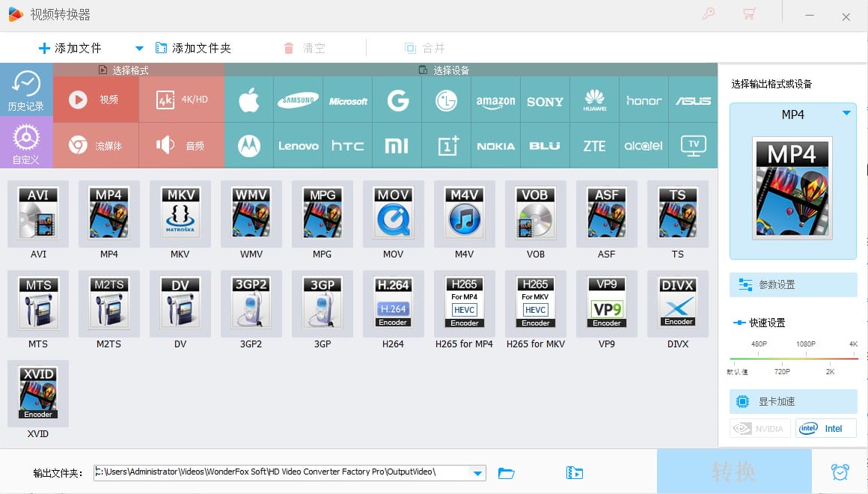Select the MPG format icon
Viewport: 868px width, 494px height.
(x=323, y=214)
